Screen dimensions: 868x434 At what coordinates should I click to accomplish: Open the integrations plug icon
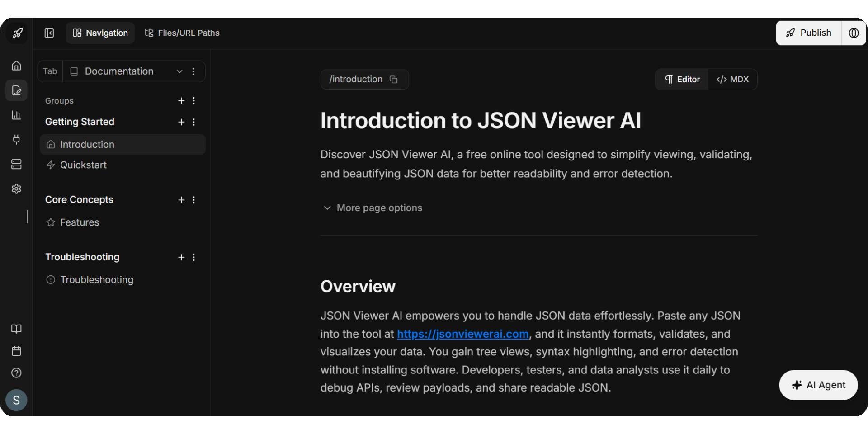(16, 140)
